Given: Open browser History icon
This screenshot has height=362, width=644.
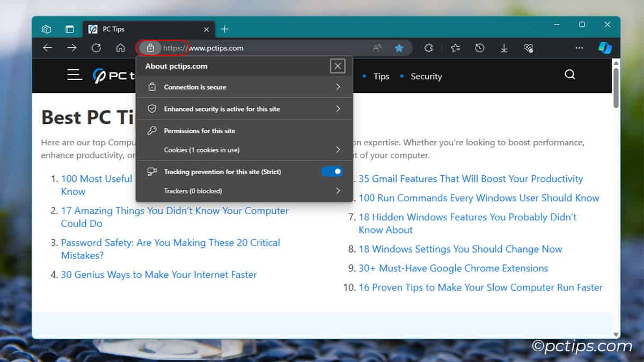Looking at the screenshot, I should coord(480,48).
